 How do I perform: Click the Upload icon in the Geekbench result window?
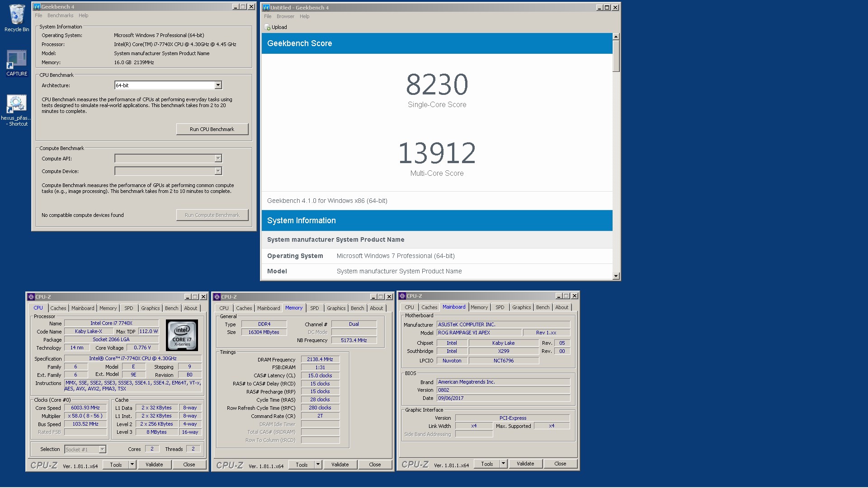click(268, 27)
